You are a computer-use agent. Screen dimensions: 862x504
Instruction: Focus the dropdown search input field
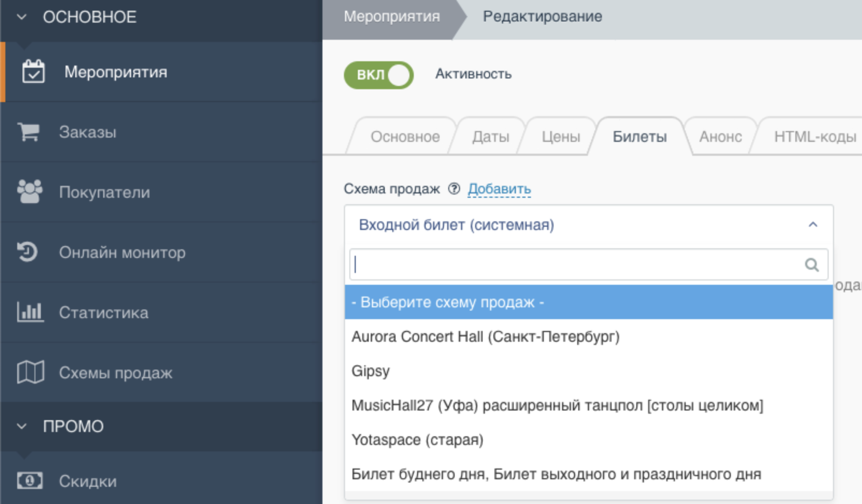coord(588,264)
